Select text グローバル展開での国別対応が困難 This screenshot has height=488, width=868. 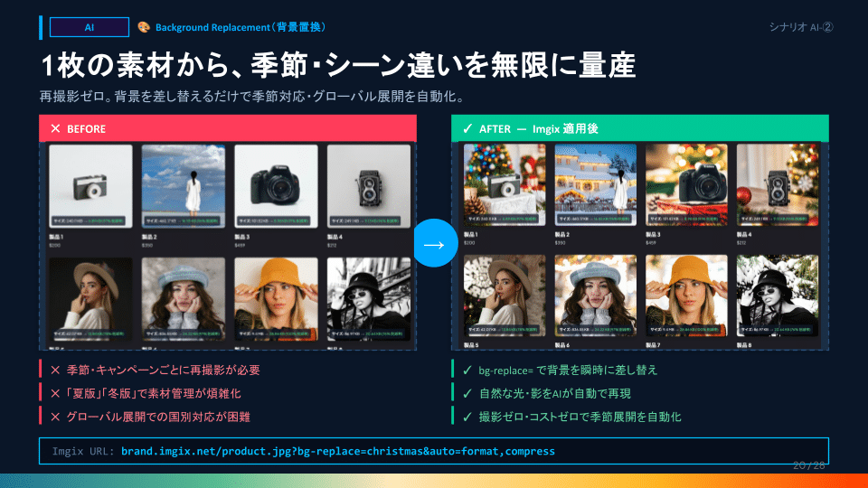[x=158, y=418]
